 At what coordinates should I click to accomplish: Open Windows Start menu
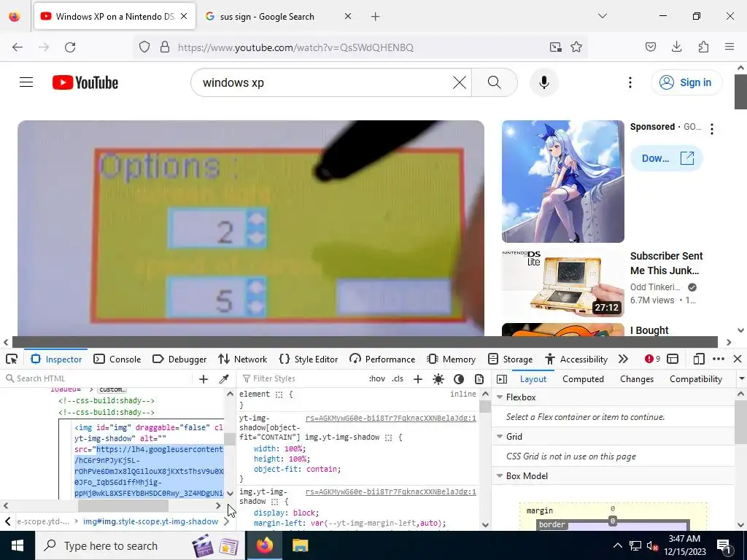18,545
